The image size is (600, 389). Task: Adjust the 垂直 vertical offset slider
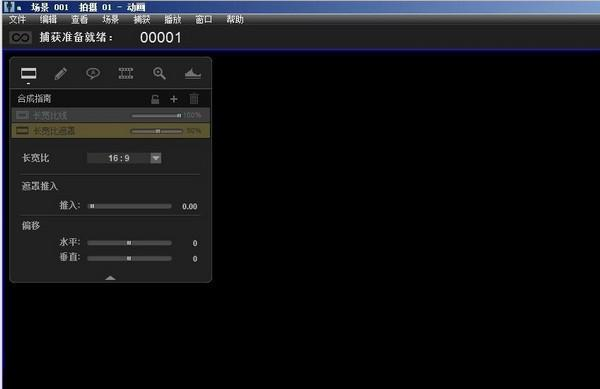[130, 259]
